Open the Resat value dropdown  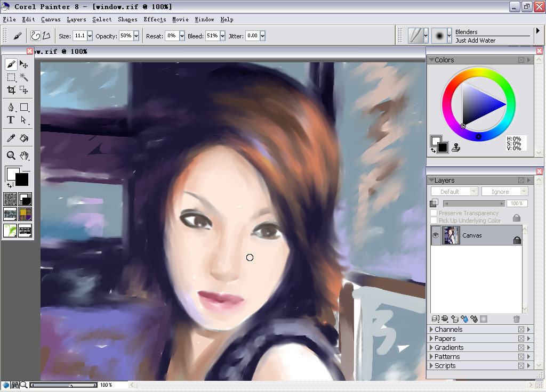point(182,36)
